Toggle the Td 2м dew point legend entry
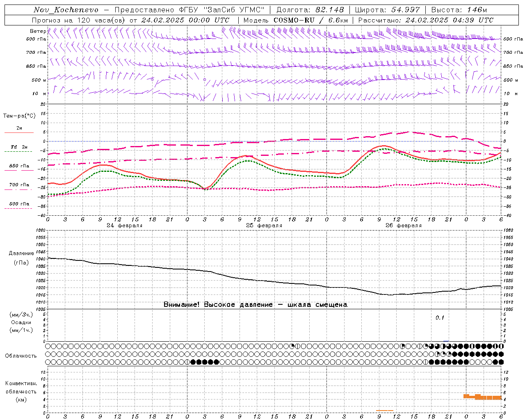This screenshot has height=420, width=525. (x=19, y=147)
